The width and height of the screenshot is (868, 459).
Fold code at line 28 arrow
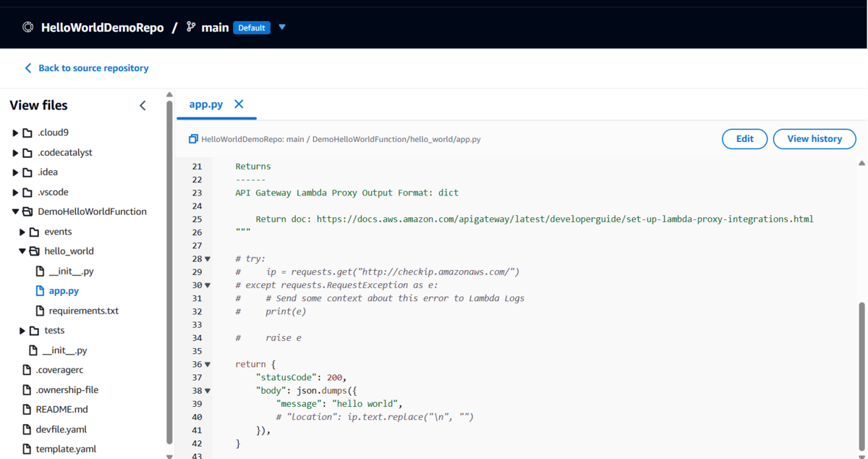tap(208, 258)
